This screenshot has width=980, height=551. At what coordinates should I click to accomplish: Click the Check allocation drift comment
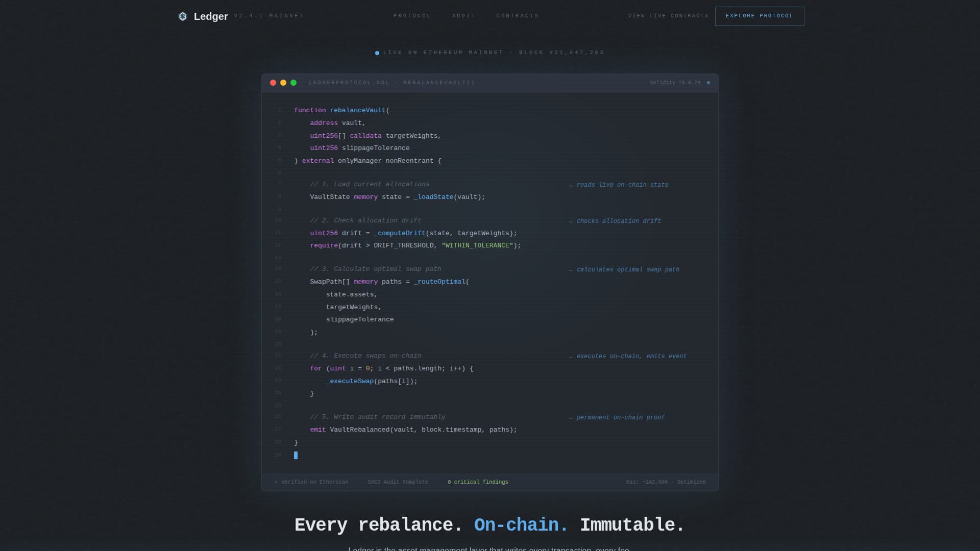(365, 220)
